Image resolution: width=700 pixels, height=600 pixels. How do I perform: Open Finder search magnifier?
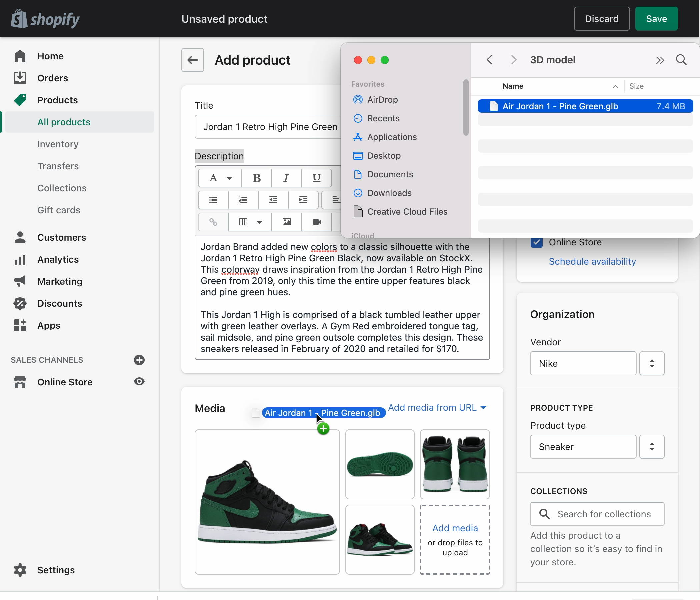coord(681,60)
